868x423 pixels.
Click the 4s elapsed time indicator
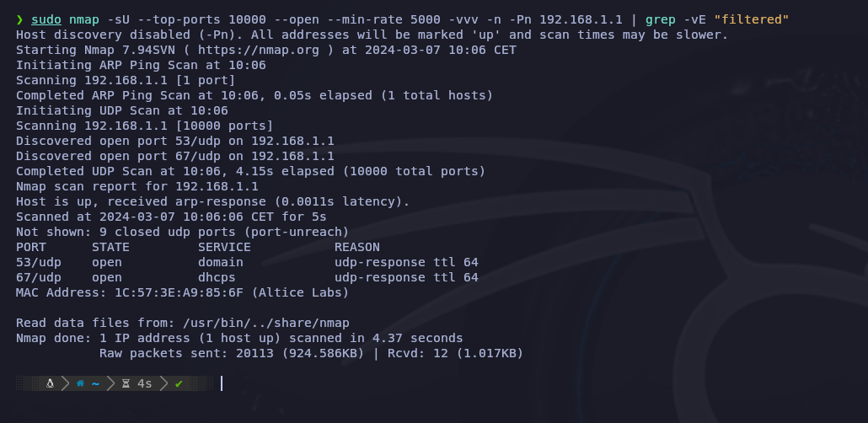click(144, 383)
